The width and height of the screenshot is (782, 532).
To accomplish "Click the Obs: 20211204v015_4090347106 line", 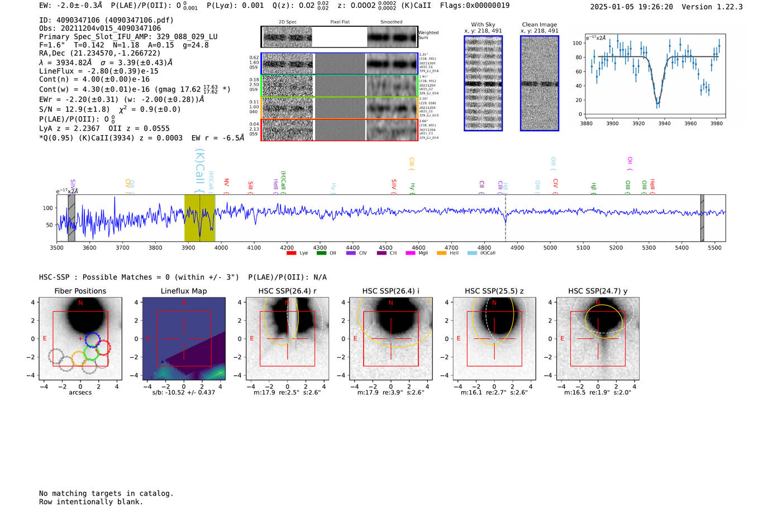I will coord(100,28).
